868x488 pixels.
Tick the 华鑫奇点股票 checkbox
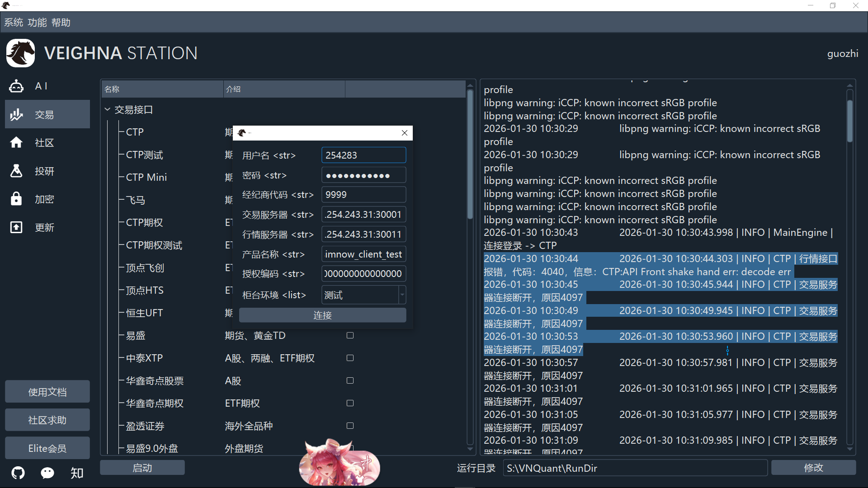[x=350, y=380]
